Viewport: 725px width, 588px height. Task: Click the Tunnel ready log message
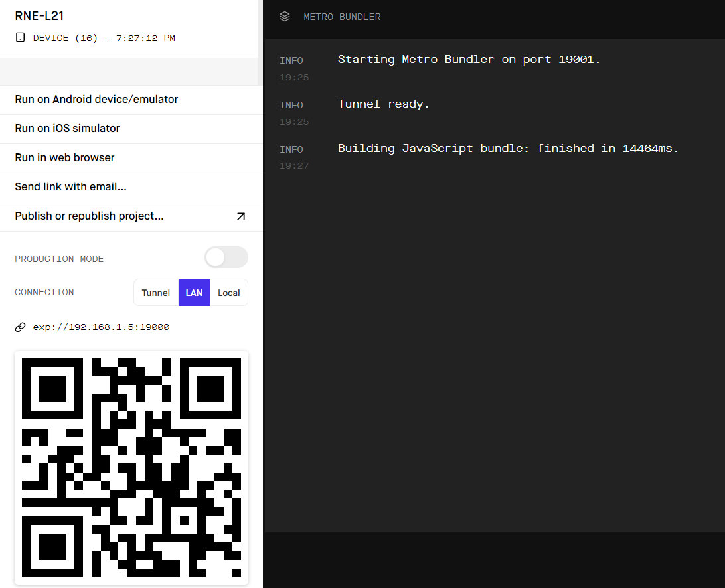[x=383, y=104]
